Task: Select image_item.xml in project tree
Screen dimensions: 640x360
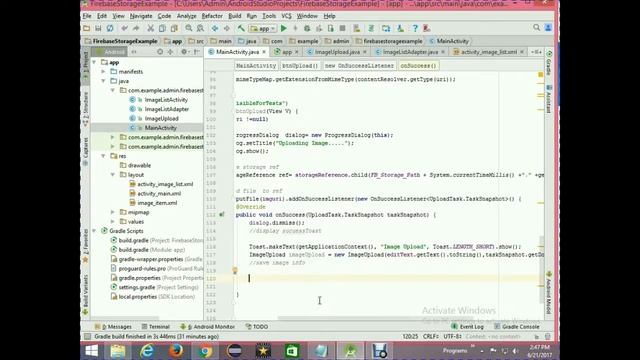Action: (157, 203)
